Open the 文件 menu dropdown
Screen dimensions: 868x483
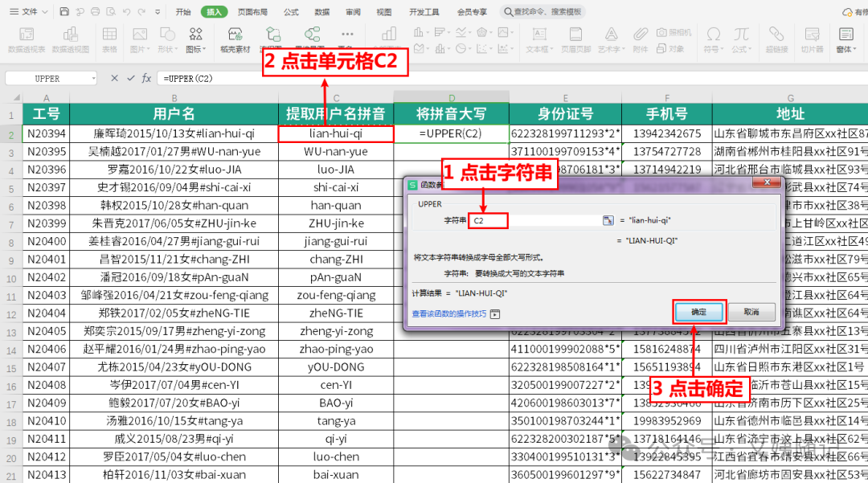(29, 11)
